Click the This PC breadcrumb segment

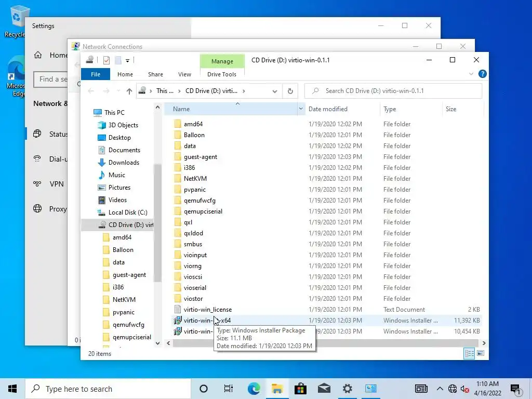click(165, 91)
